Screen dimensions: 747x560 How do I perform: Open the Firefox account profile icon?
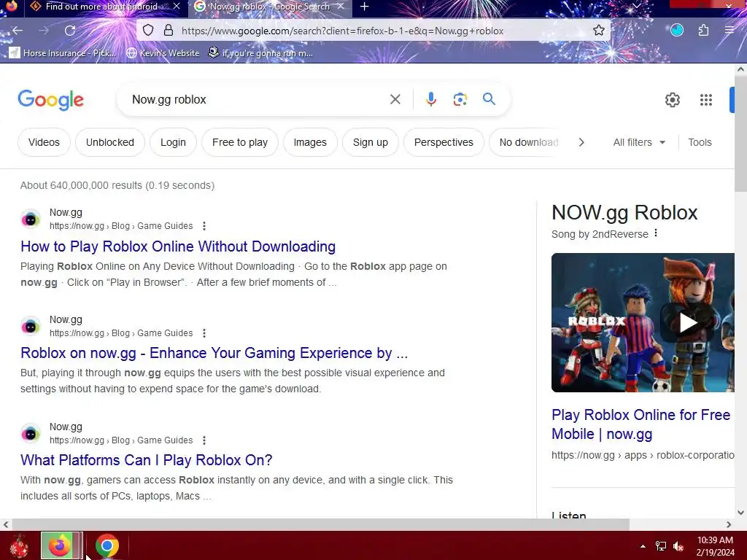[677, 31]
